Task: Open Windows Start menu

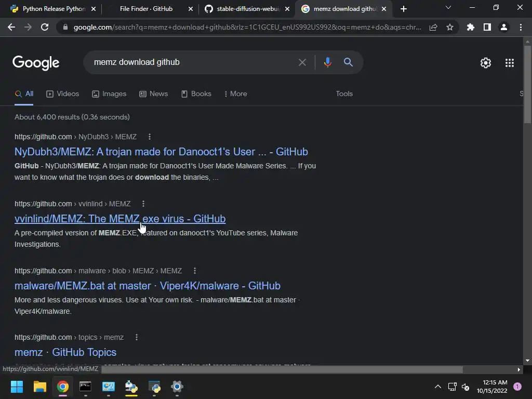Action: [17, 387]
